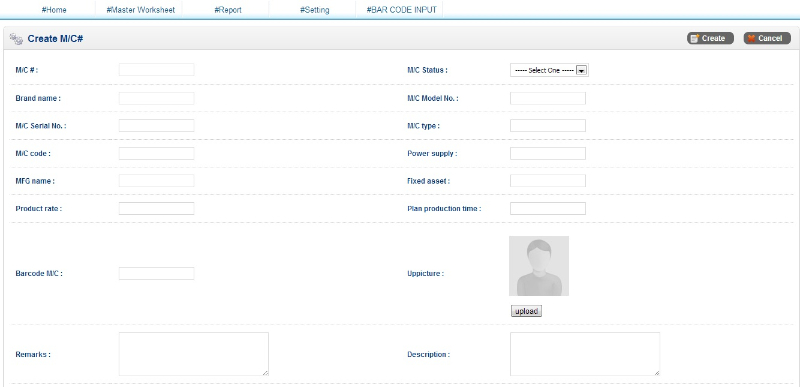Image resolution: width=800 pixels, height=387 pixels.
Task: Click the upload button under the picture
Action: tap(526, 311)
